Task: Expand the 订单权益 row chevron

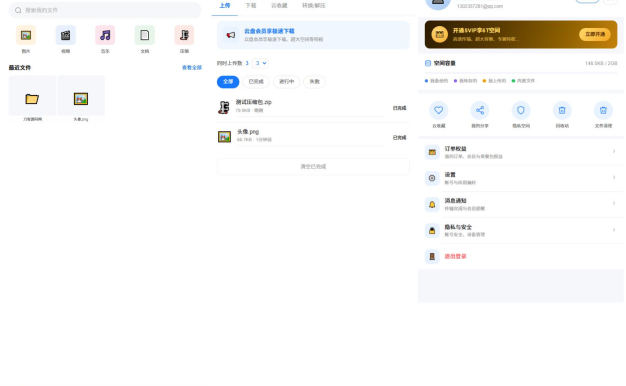Action: click(x=614, y=151)
